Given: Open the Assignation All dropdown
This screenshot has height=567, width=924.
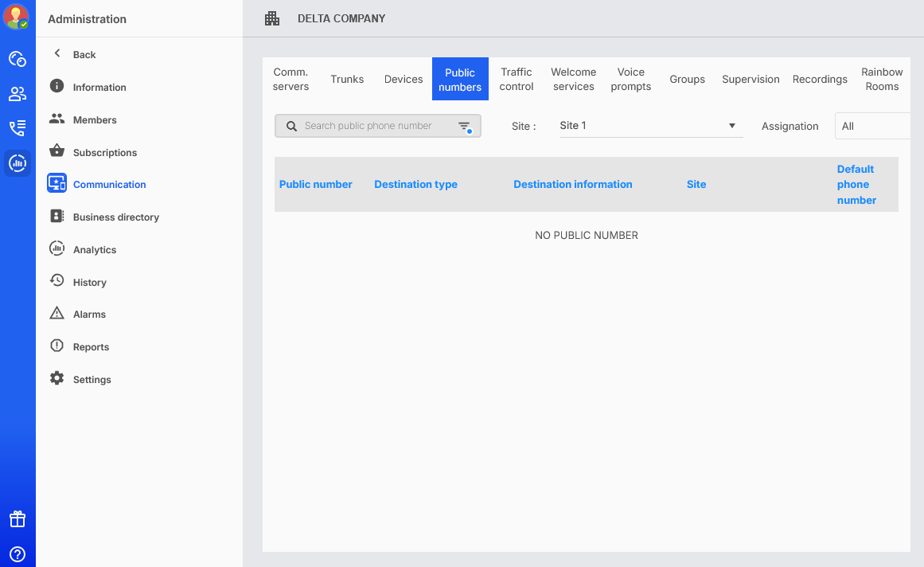Looking at the screenshot, I should [871, 126].
